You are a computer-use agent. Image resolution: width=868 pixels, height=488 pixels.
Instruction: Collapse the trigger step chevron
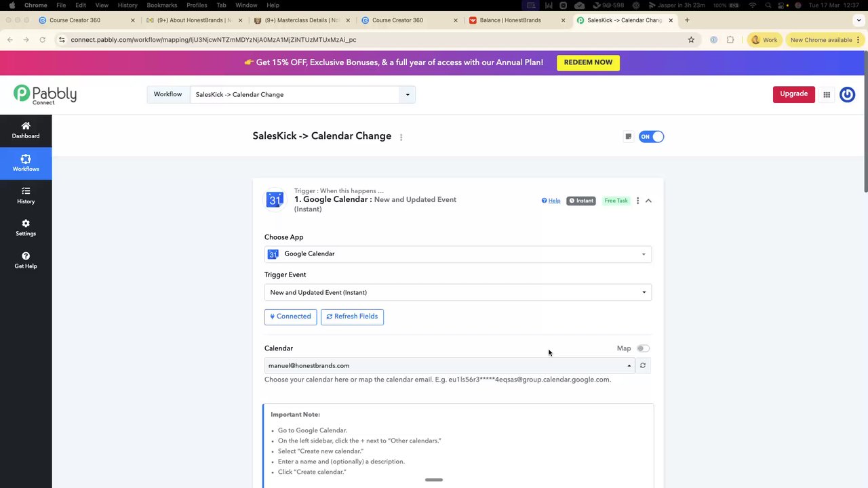(x=649, y=201)
